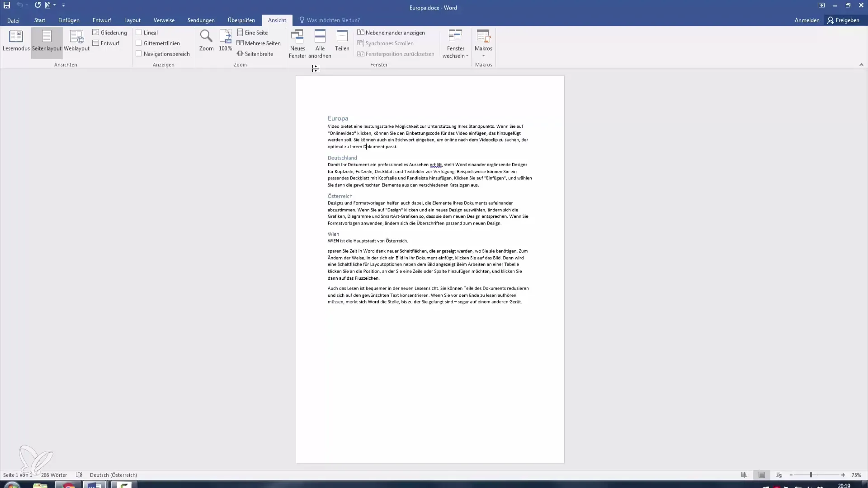Click the Anmelden sign-in link
Viewport: 868px width, 488px height.
(807, 20)
